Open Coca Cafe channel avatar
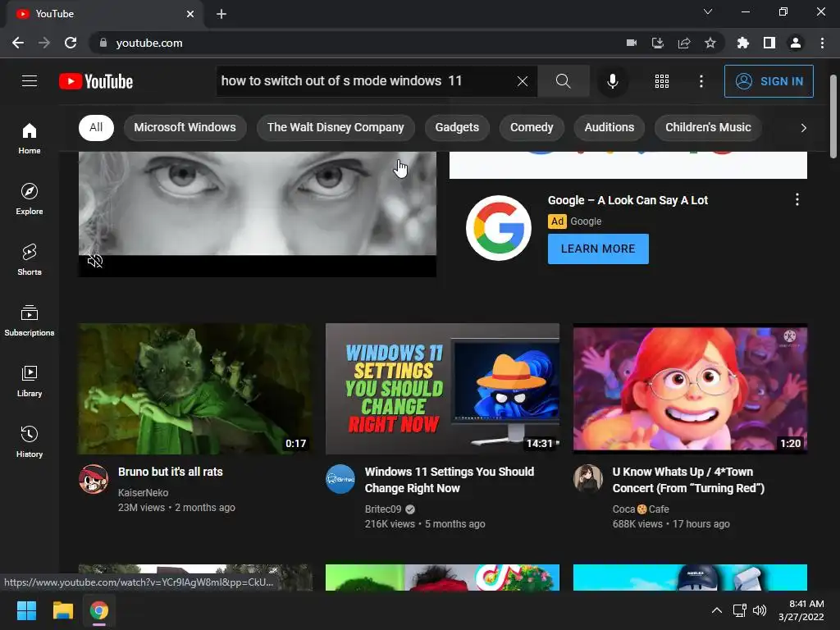The image size is (840, 630). click(587, 479)
